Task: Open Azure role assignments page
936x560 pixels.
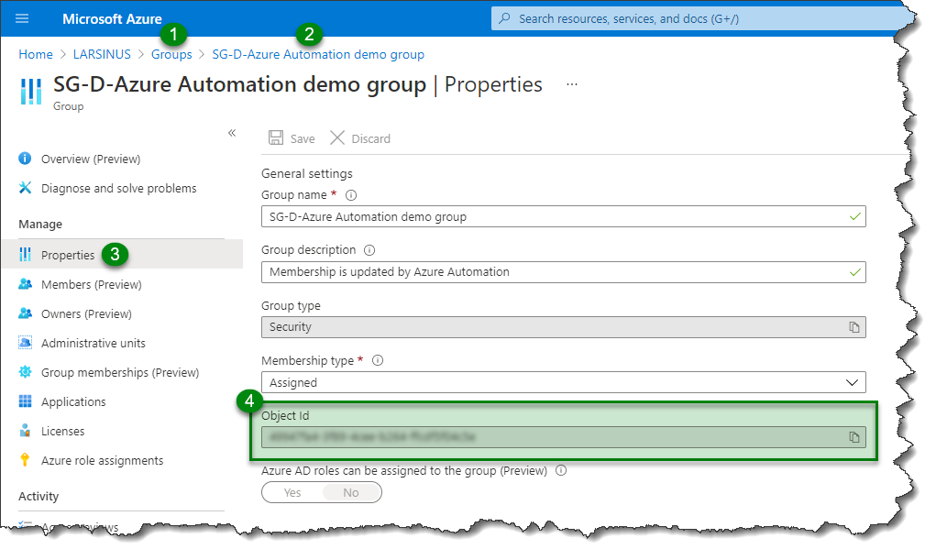Action: pyautogui.click(x=102, y=460)
